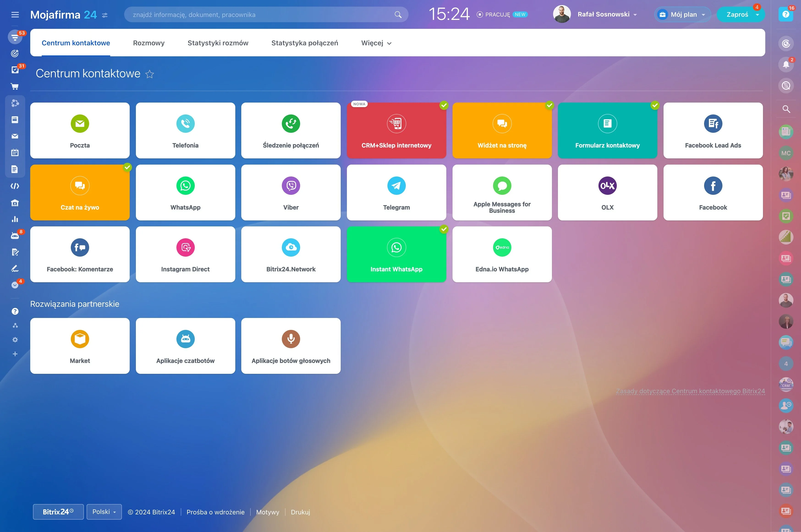Open the Formularz kontaktowy tile
This screenshot has height=532, width=801.
[607, 130]
